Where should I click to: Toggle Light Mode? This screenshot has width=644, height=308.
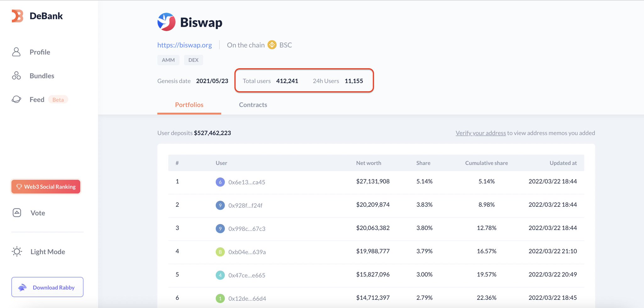tap(17, 251)
